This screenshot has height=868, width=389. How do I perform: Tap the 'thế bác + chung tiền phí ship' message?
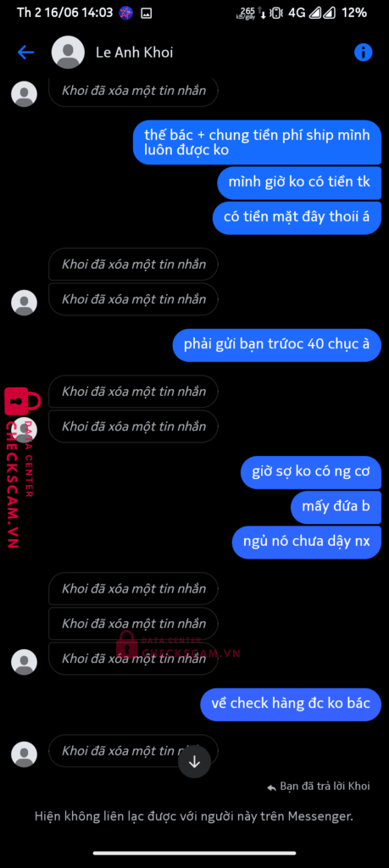(x=257, y=142)
